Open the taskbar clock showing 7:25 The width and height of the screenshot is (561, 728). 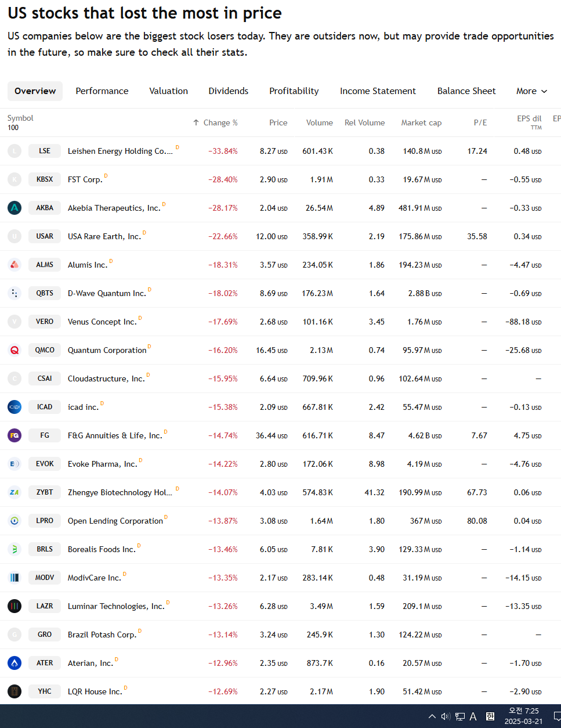[x=524, y=716]
